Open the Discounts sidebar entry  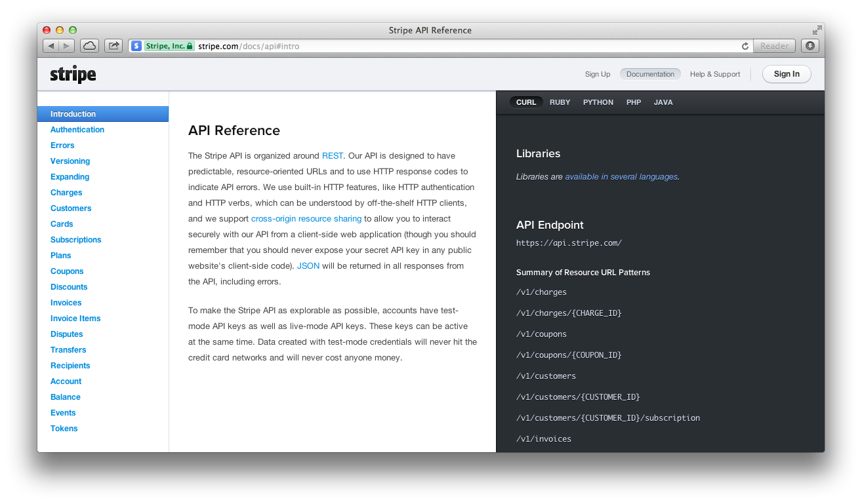coord(69,287)
